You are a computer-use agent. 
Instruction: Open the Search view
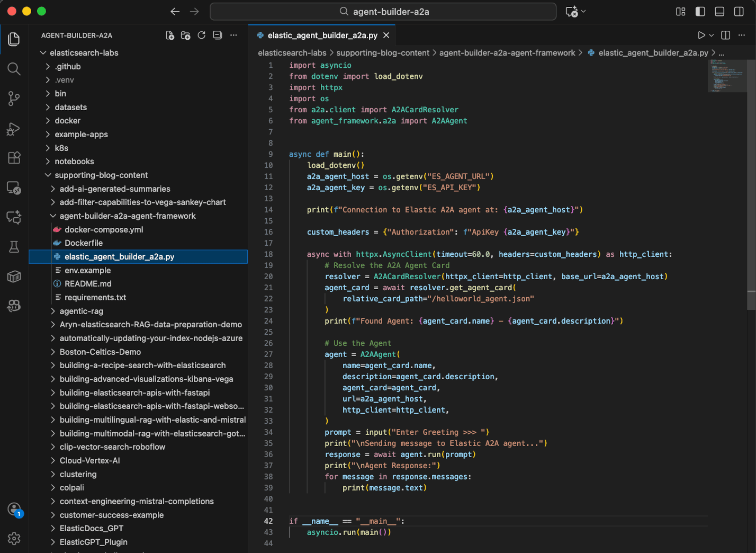14,69
